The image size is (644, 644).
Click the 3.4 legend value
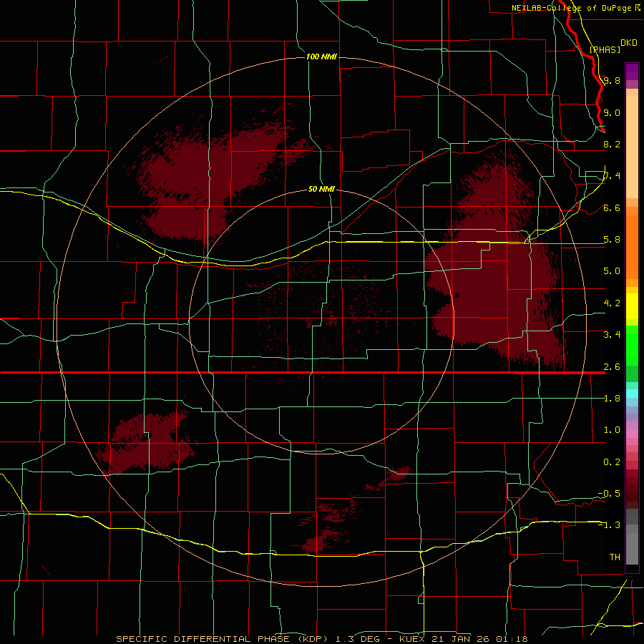tap(612, 335)
